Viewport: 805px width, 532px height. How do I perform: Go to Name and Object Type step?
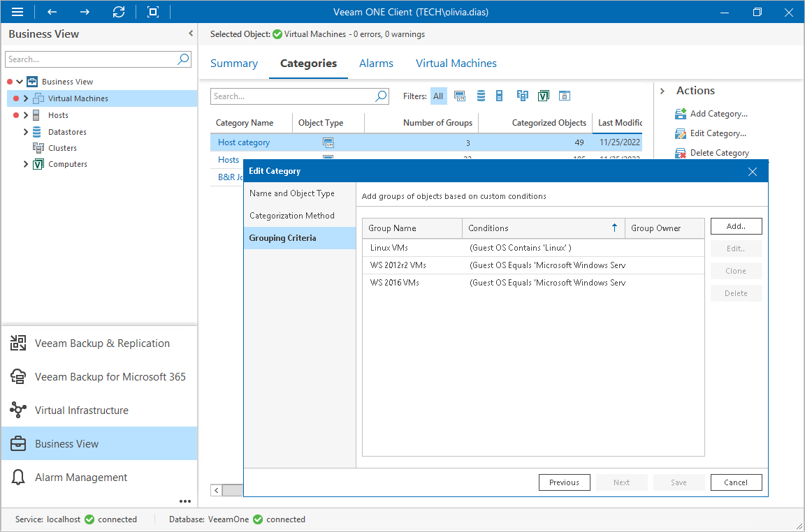point(300,193)
